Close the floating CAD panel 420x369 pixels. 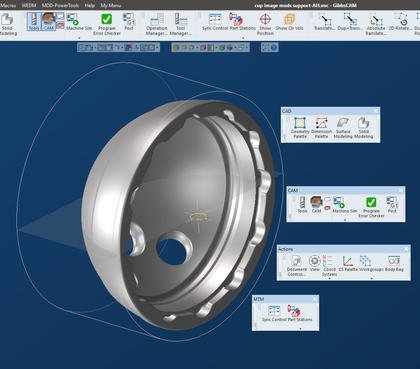click(x=376, y=111)
